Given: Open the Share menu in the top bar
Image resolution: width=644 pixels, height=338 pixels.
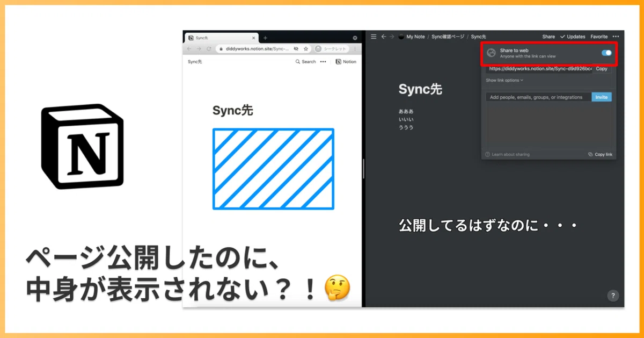Looking at the screenshot, I should [x=548, y=37].
